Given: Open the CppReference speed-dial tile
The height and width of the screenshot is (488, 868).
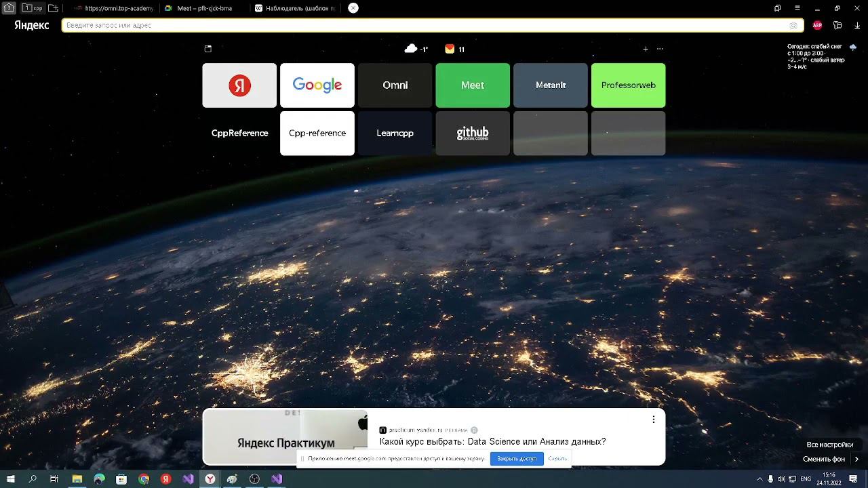Looking at the screenshot, I should (x=239, y=134).
